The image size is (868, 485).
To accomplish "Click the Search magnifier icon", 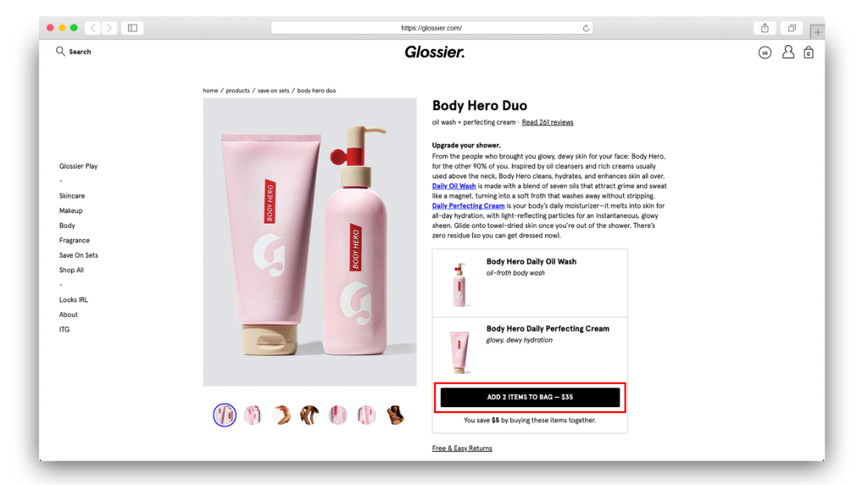I will point(60,52).
